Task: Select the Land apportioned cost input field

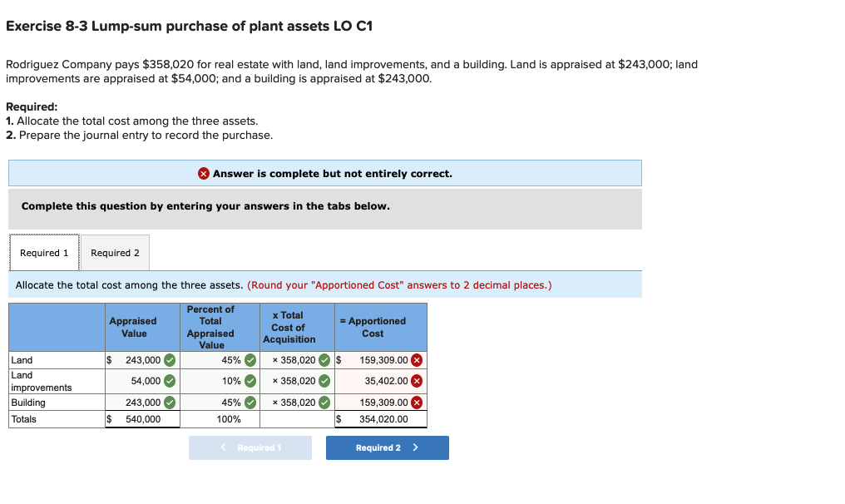Action: coord(383,359)
